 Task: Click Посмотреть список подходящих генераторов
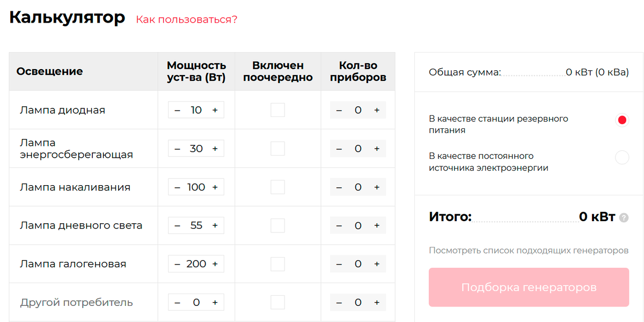(529, 250)
